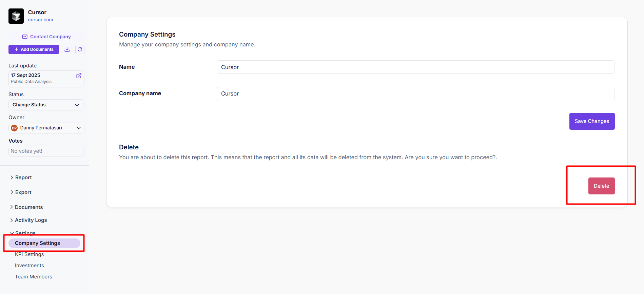Click the refresh icon in sidebar

(x=80, y=49)
